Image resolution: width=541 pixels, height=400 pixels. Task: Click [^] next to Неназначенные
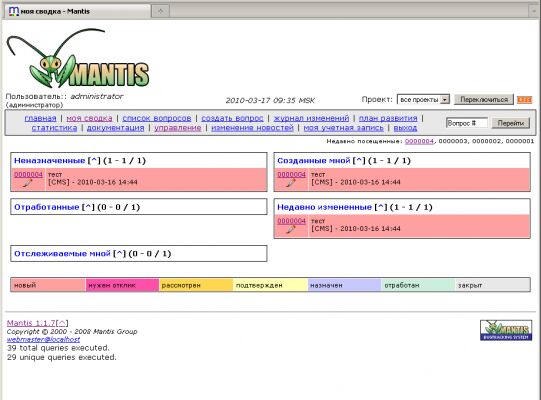pos(94,160)
